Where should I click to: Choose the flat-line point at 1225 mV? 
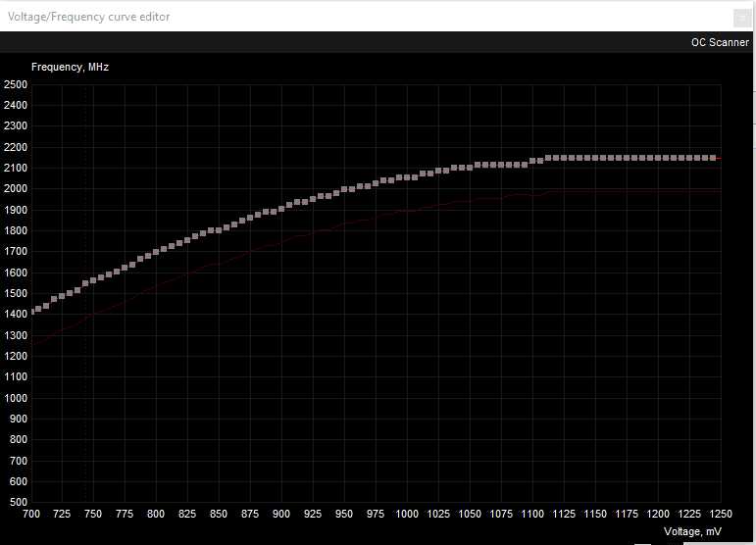pyautogui.click(x=689, y=158)
